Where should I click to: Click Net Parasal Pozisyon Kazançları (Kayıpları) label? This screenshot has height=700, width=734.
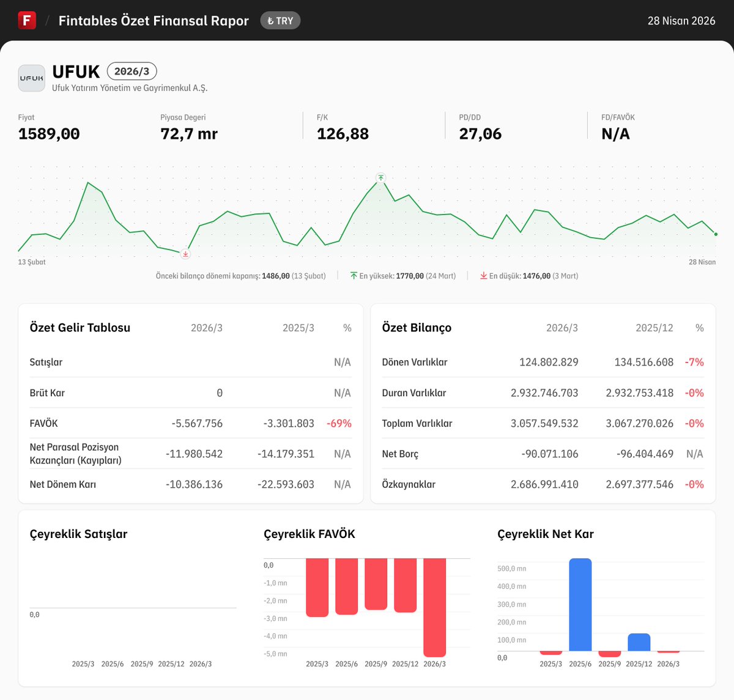pos(76,454)
